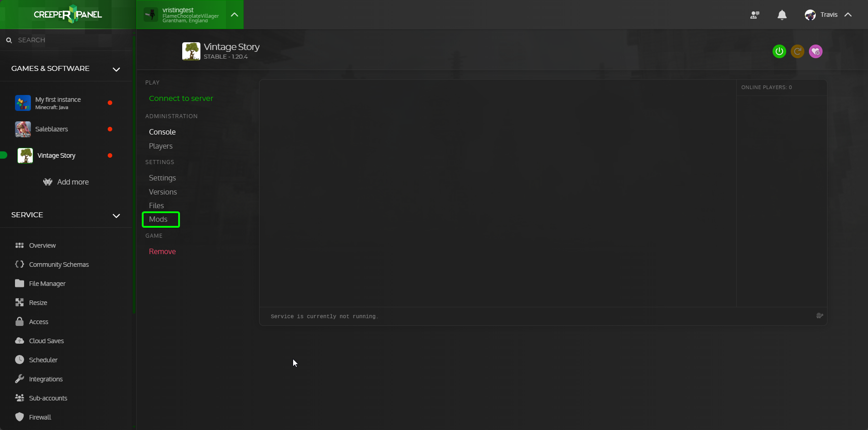Collapse the Service section
868x430 pixels.
116,215
